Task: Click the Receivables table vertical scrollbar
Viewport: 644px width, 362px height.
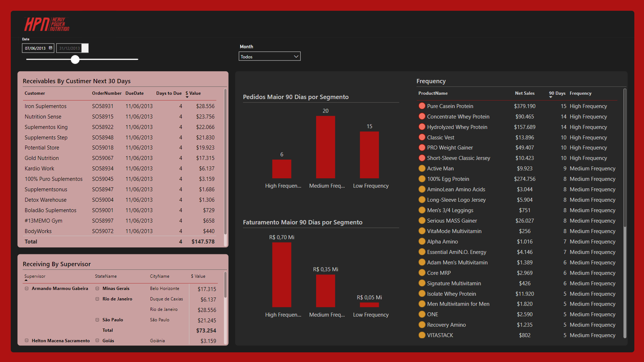Action: coord(225,162)
